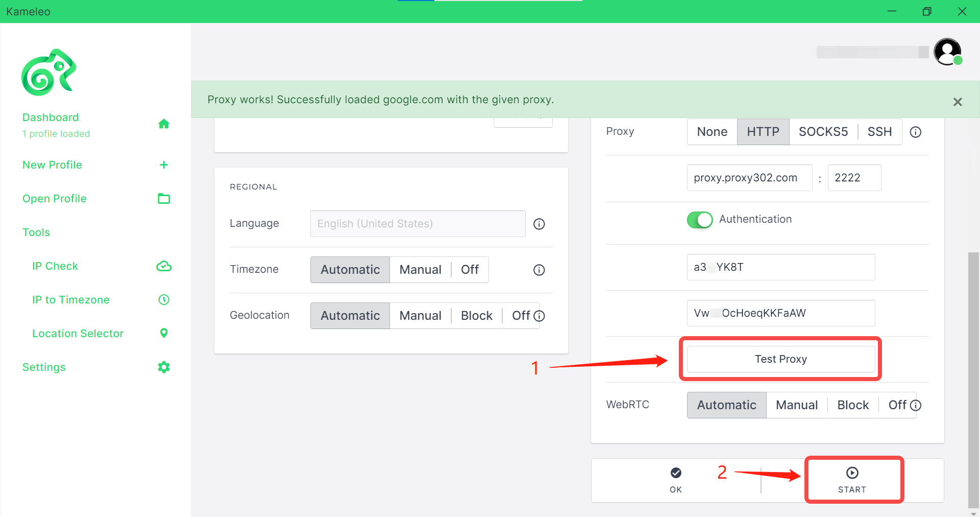Image resolution: width=980 pixels, height=517 pixels.
Task: Click the proxy password field
Action: point(781,313)
